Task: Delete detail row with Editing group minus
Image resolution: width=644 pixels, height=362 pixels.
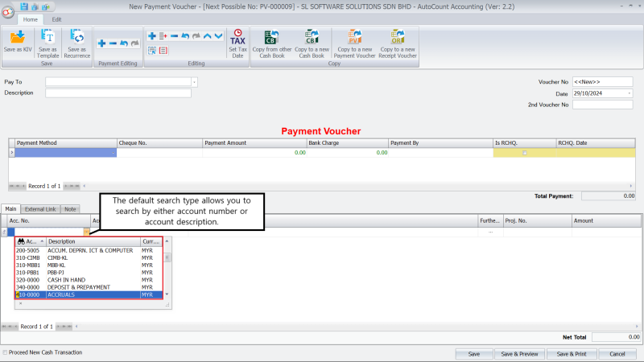Action: click(x=174, y=36)
